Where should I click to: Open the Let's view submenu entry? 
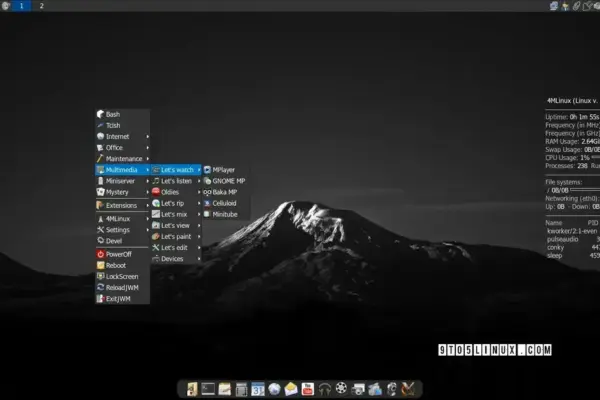(176, 225)
